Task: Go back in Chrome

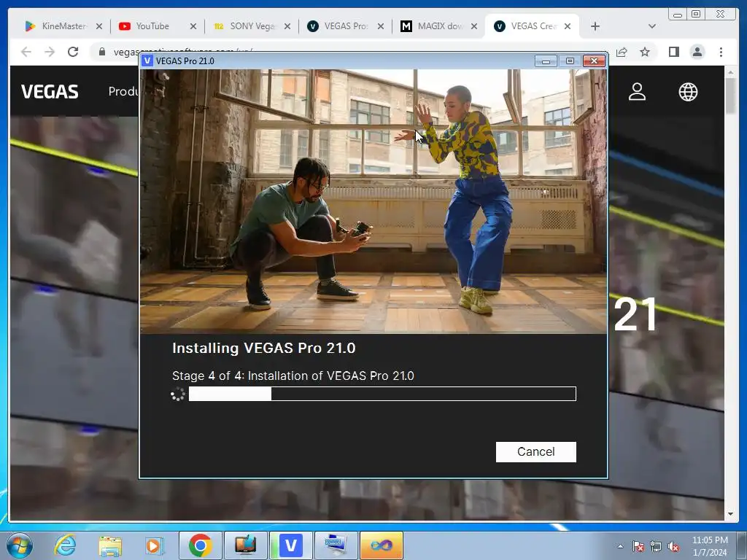Action: coord(26,52)
